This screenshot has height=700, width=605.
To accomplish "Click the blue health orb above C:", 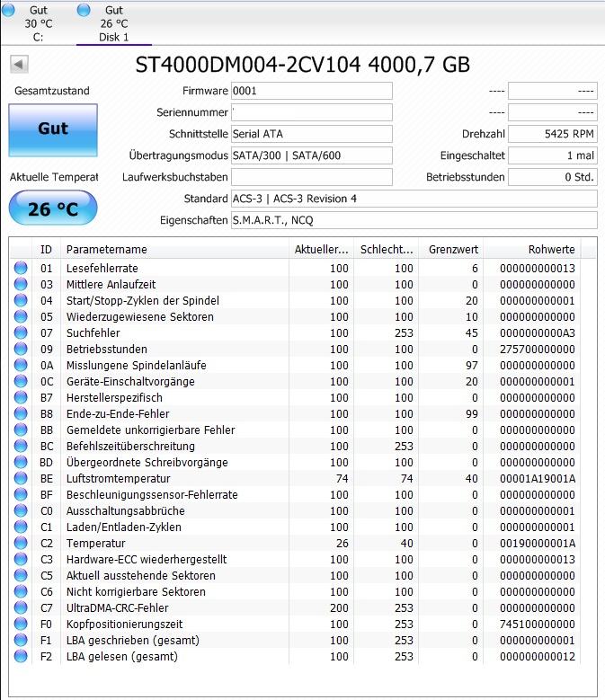I will point(8,9).
